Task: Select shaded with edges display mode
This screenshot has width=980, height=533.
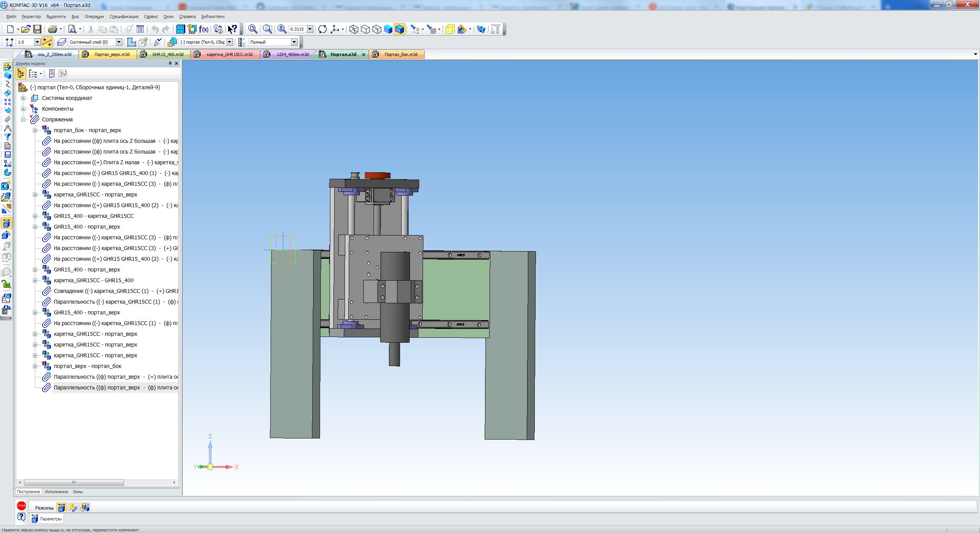Action: [x=400, y=29]
